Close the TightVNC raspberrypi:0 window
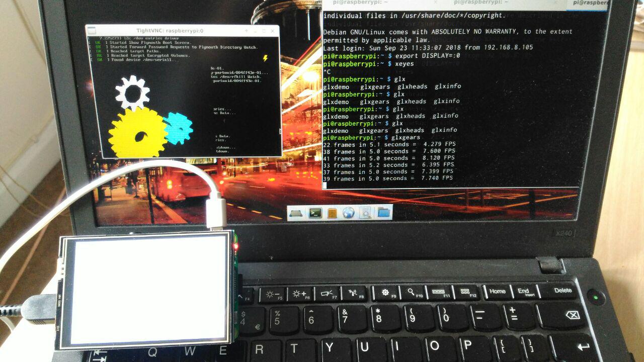Viewport: 644px width, 362px height. (x=272, y=31)
